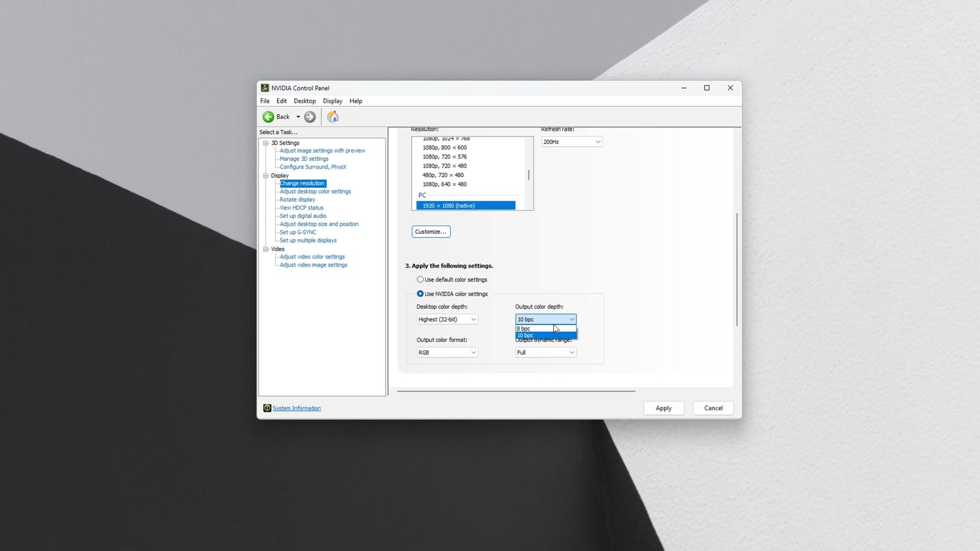Select Adjust video image settings

[x=314, y=265]
